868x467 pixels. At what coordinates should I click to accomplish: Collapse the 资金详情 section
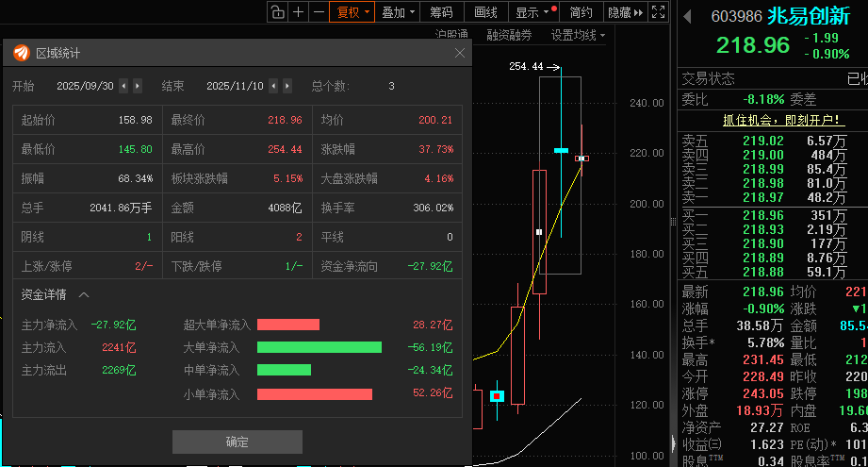(84, 294)
